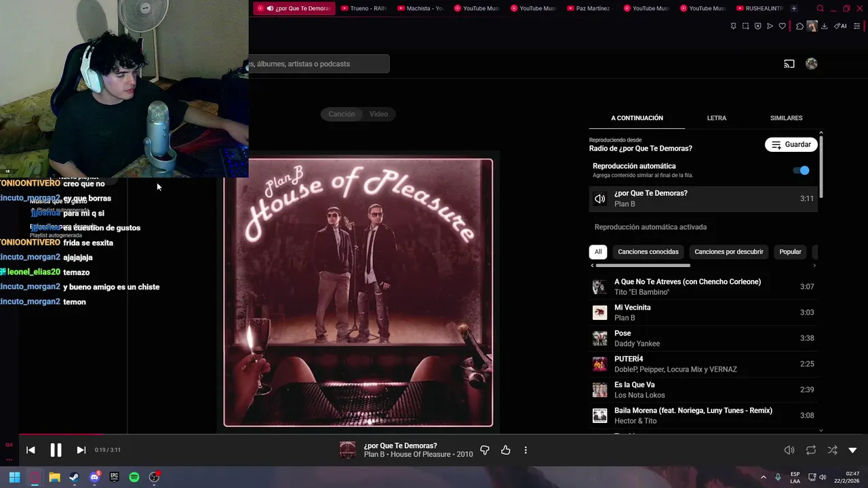Play Es la Que Va from queue
Viewport: 868px width, 488px height.
[x=703, y=390]
